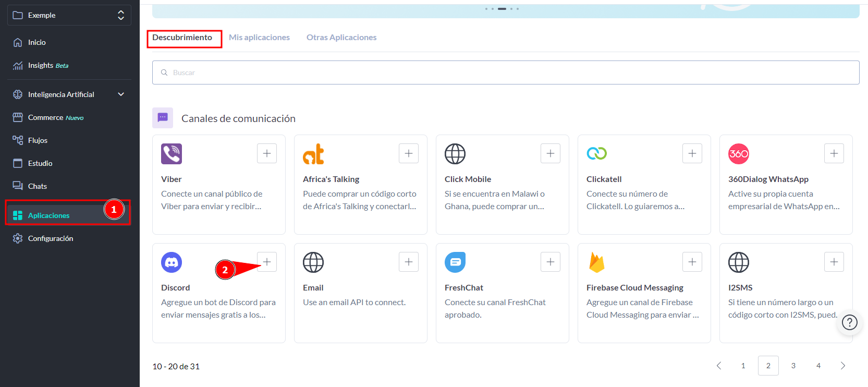This screenshot has height=387, width=868.
Task: Open the help question mark button
Action: tap(850, 323)
